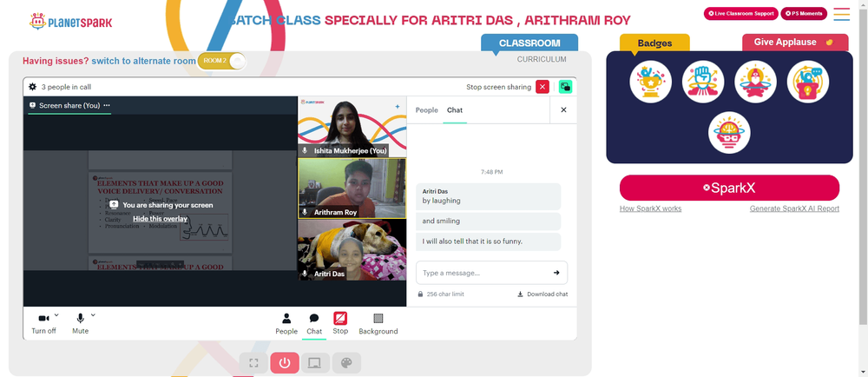Open the Classroom tab
This screenshot has height=377, width=868.
tap(529, 43)
